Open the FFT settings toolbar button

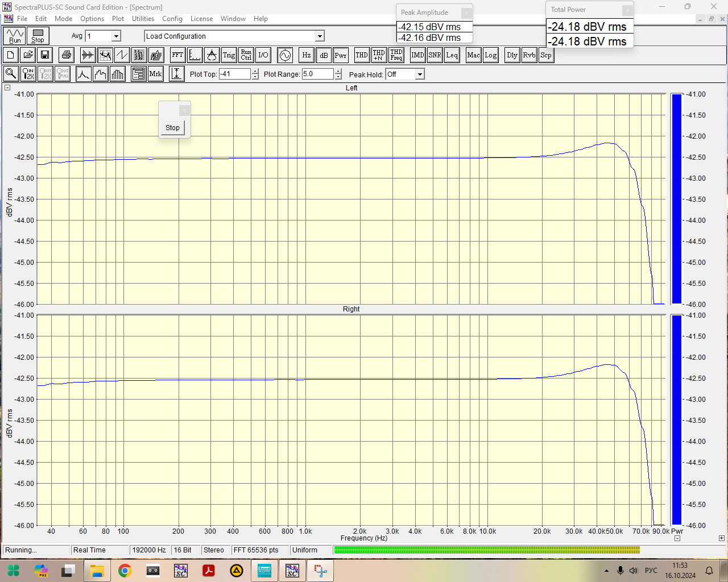click(177, 55)
